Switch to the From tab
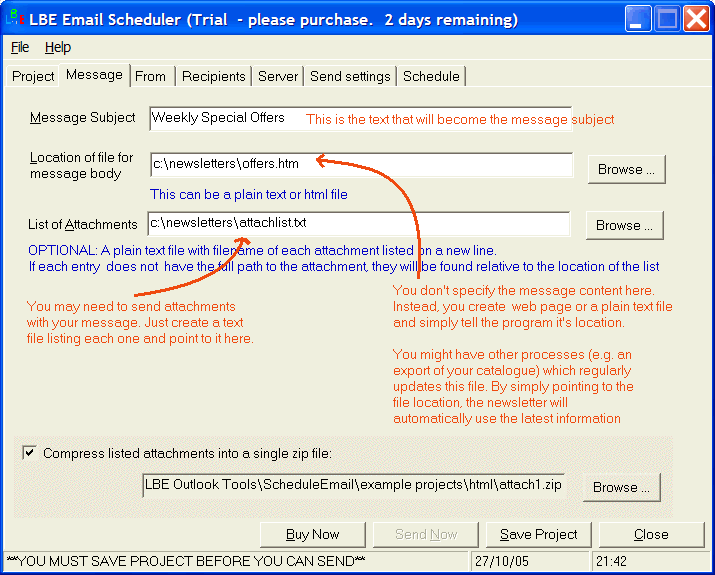The image size is (715, 575). pyautogui.click(x=150, y=76)
